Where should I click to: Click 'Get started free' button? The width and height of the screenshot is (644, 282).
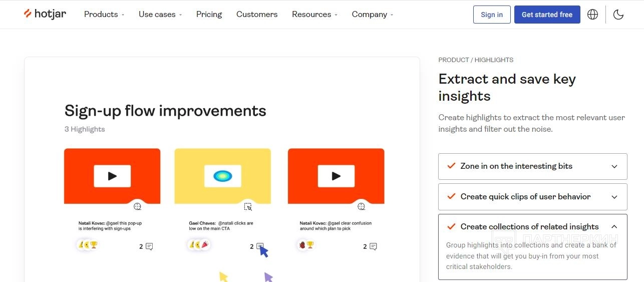tap(547, 15)
